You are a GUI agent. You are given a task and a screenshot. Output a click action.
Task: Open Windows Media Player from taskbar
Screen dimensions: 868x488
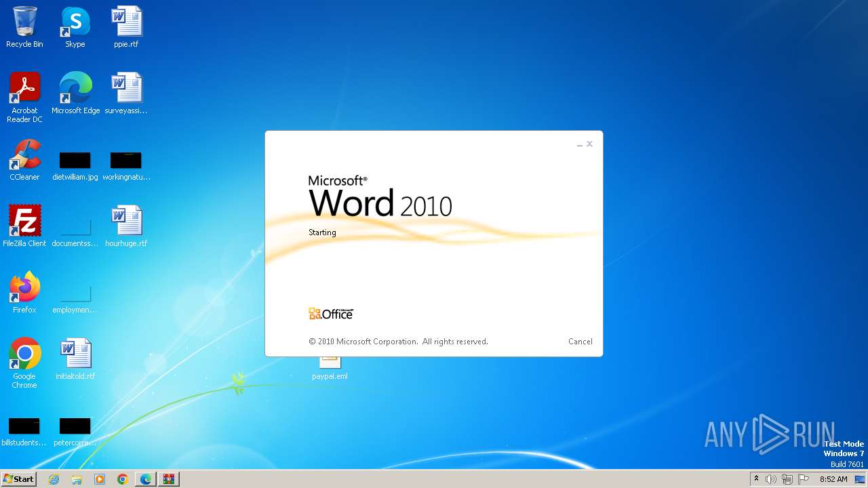click(x=100, y=479)
